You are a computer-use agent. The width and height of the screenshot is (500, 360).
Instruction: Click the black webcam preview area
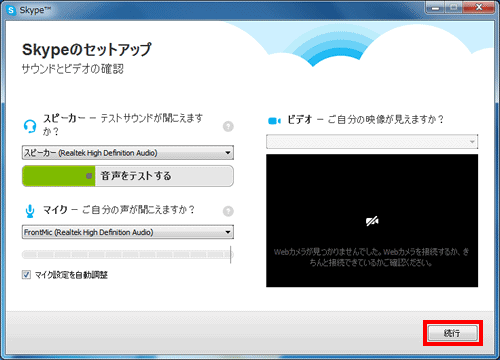[x=372, y=220]
